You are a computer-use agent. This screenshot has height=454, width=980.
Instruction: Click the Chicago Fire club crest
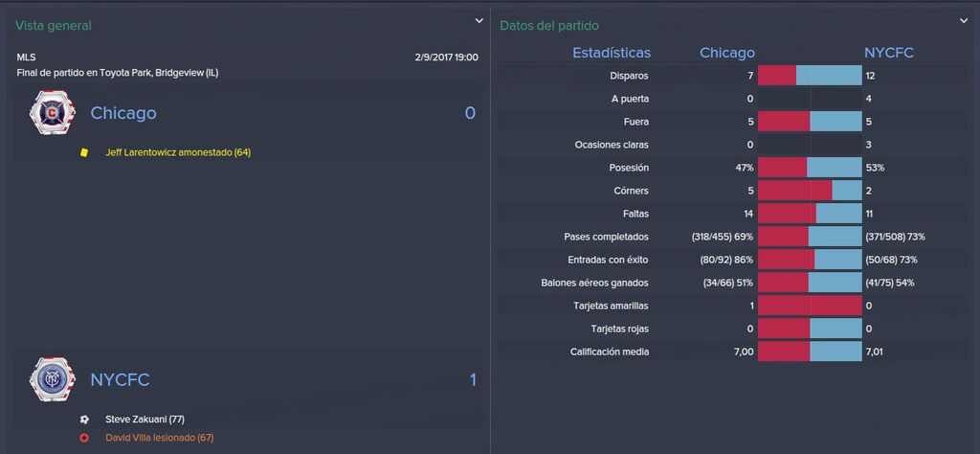pos(53,113)
